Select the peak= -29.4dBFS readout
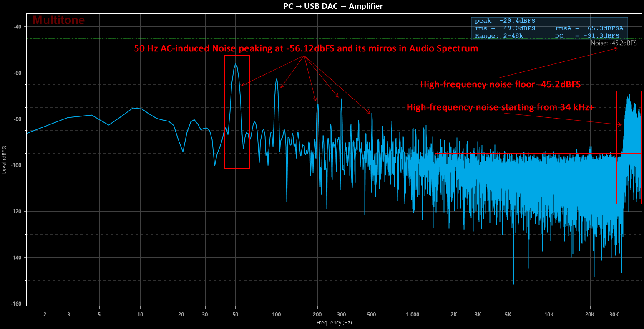The height and width of the screenshot is (329, 644). tap(505, 21)
